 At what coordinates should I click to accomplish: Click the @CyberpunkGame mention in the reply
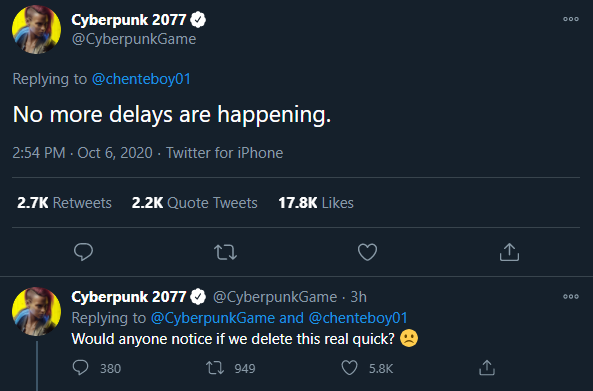(213, 318)
